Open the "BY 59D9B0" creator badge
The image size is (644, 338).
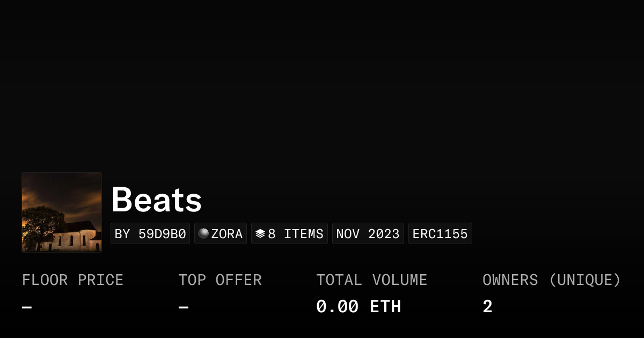tap(150, 234)
